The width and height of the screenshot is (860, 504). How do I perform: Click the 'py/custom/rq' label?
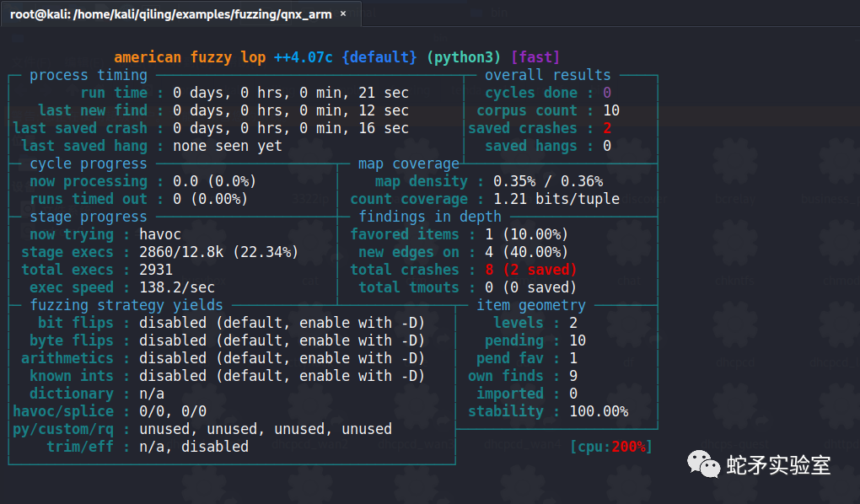(63, 429)
